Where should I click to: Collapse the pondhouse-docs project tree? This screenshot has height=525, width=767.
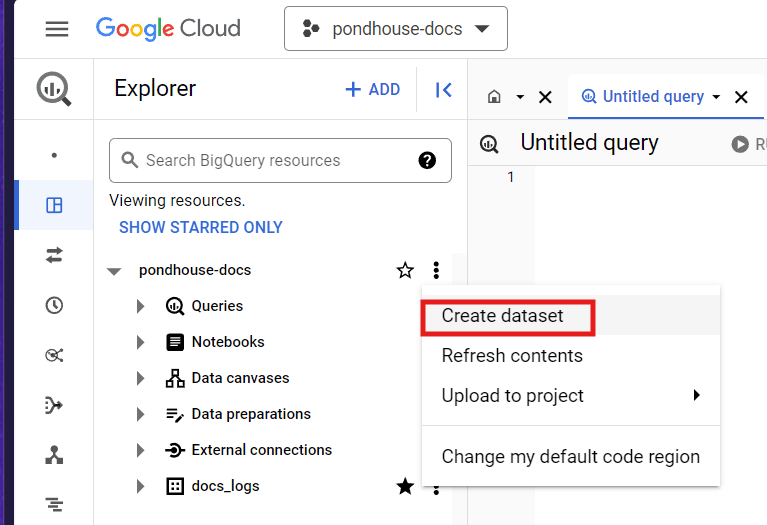(114, 271)
